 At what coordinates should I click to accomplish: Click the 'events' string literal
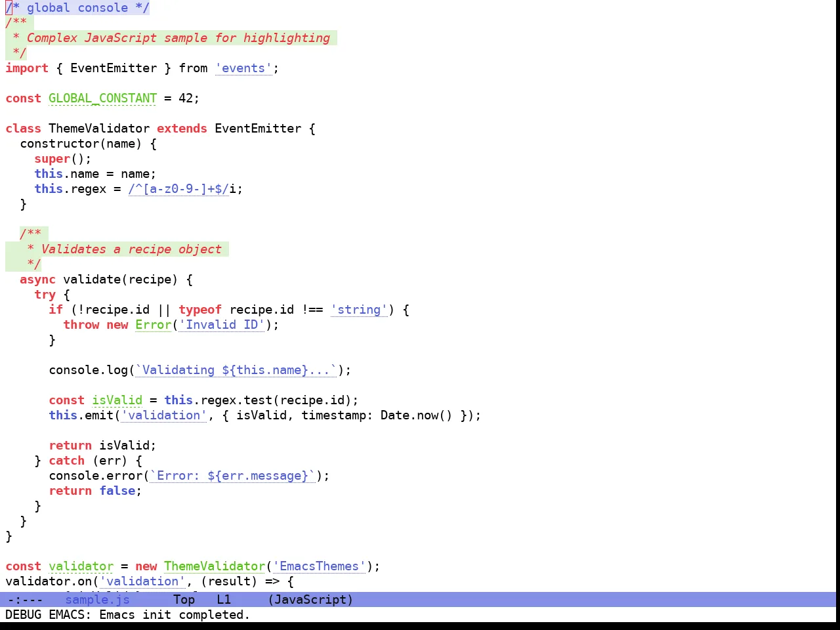tap(243, 68)
